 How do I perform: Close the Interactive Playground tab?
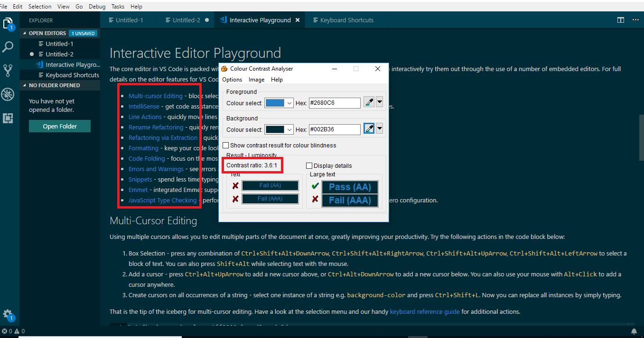tap(298, 20)
